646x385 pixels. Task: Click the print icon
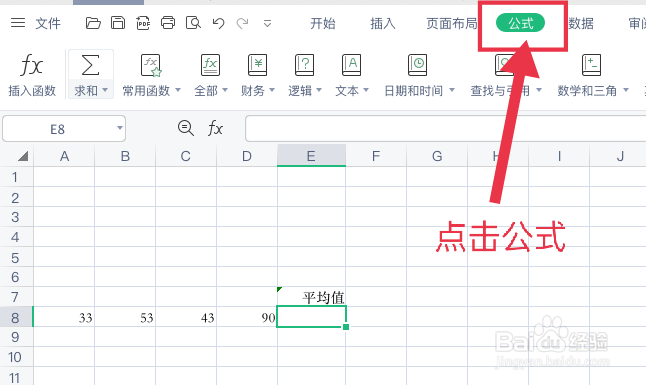[x=168, y=23]
